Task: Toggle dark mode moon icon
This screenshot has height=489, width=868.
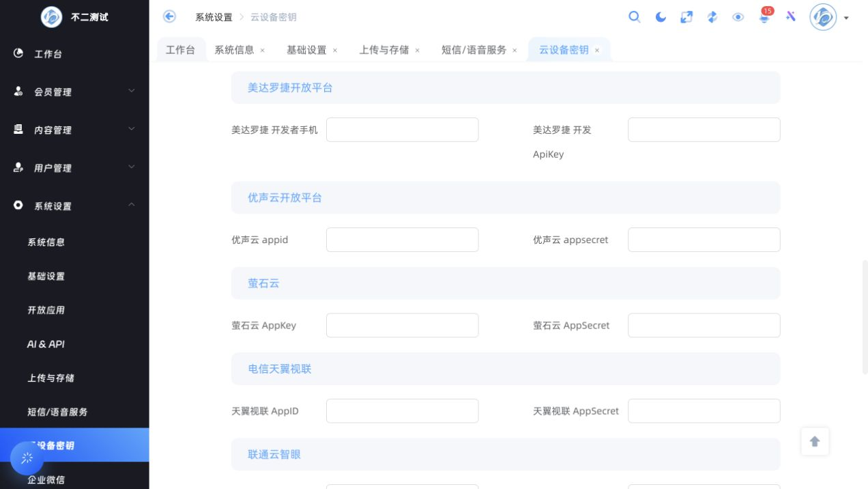Action: tap(661, 17)
